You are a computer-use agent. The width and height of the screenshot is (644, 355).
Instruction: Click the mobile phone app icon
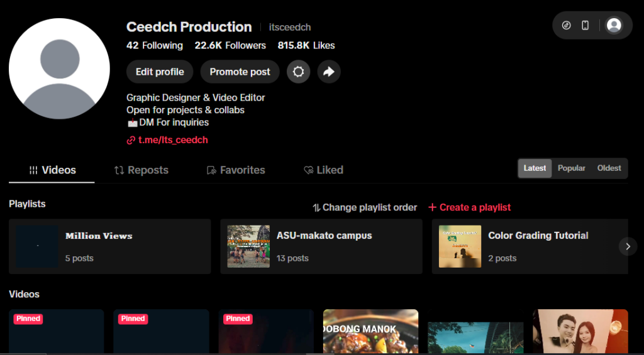586,25
